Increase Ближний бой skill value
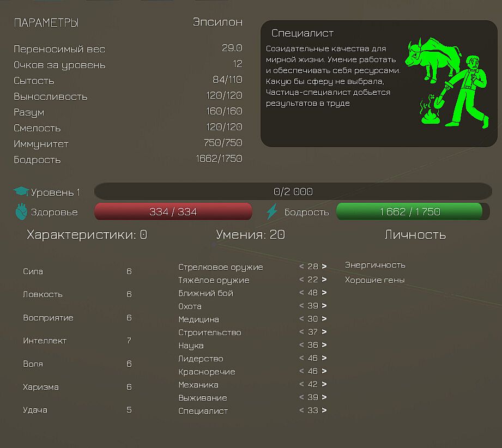Screen dimensions: 502x448 click(324, 292)
